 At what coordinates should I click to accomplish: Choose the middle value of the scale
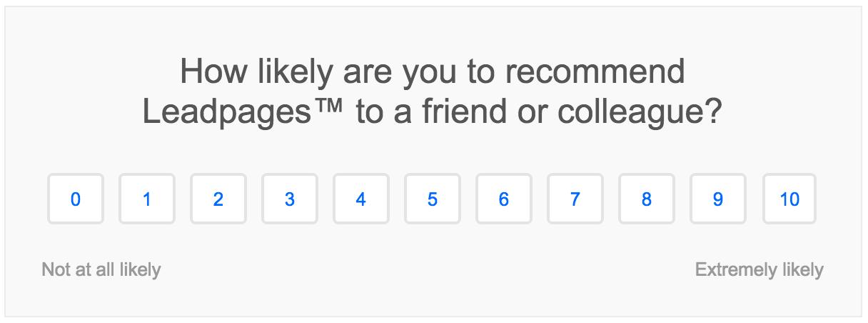click(433, 199)
